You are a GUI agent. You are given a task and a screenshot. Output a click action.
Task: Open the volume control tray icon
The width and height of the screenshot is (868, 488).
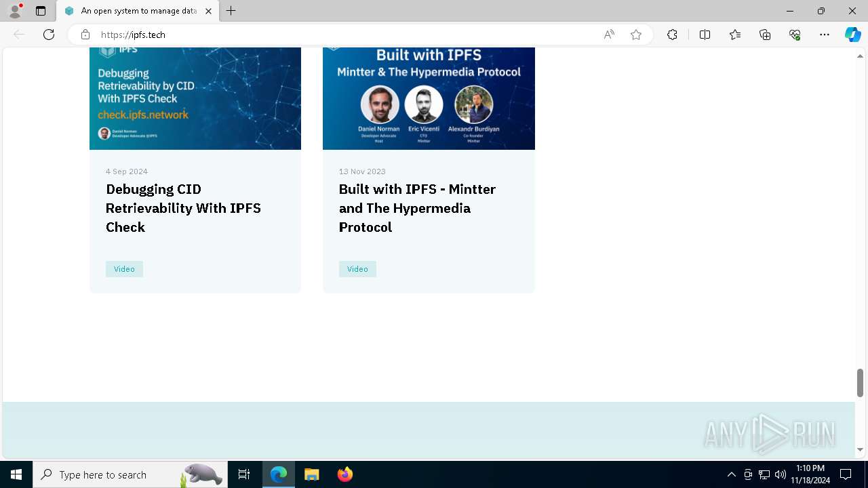point(781,474)
